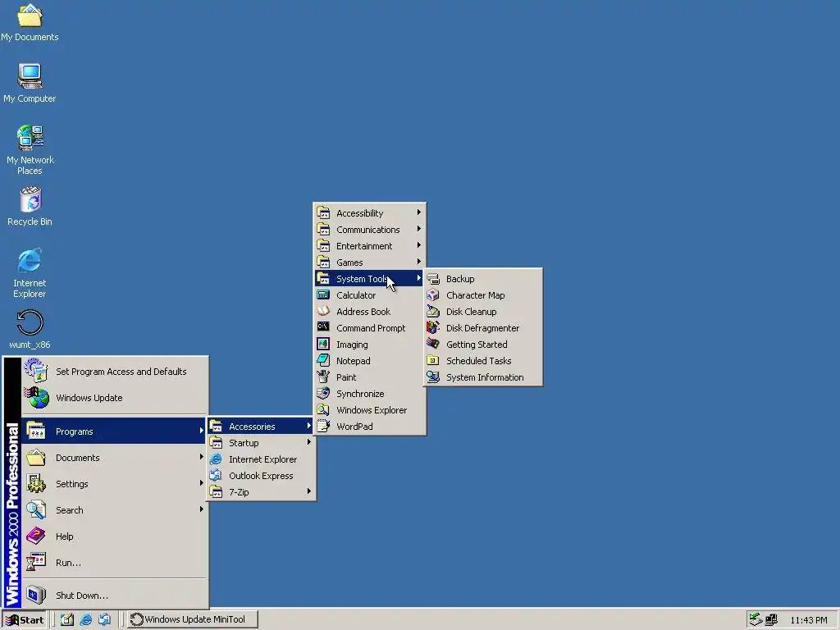Click the Command Prompt icon
This screenshot has height=630, width=840.
323,328
